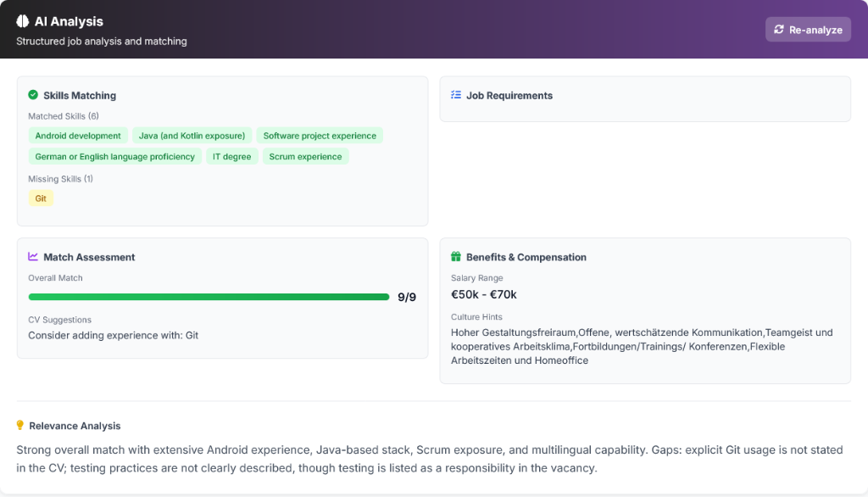
Task: Click the Java (and Kotlin exposure) tag
Action: [x=192, y=136]
